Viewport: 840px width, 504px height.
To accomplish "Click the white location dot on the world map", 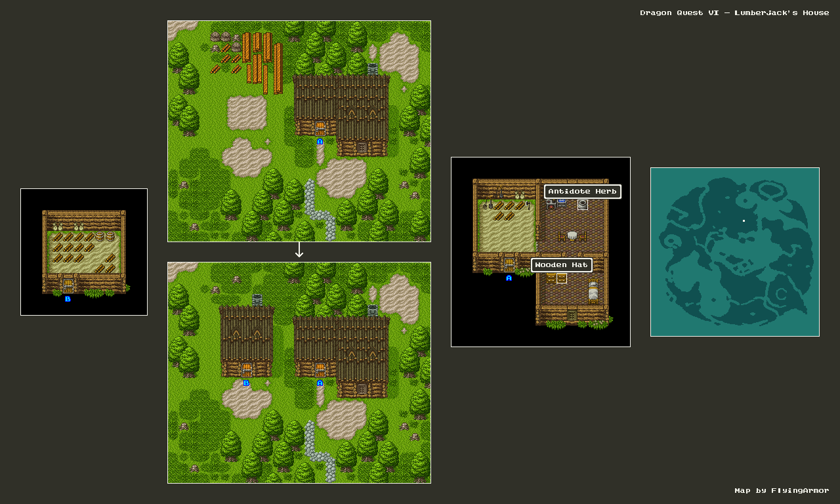I will click(744, 221).
